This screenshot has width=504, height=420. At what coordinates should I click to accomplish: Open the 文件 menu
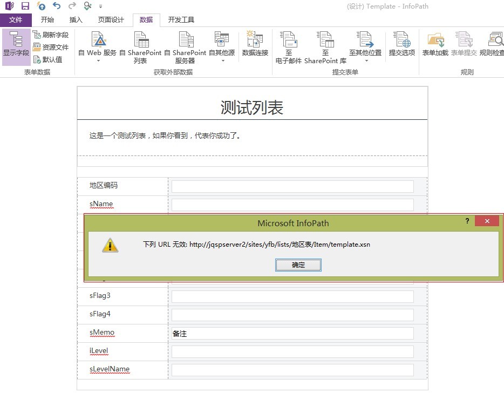pyautogui.click(x=16, y=20)
